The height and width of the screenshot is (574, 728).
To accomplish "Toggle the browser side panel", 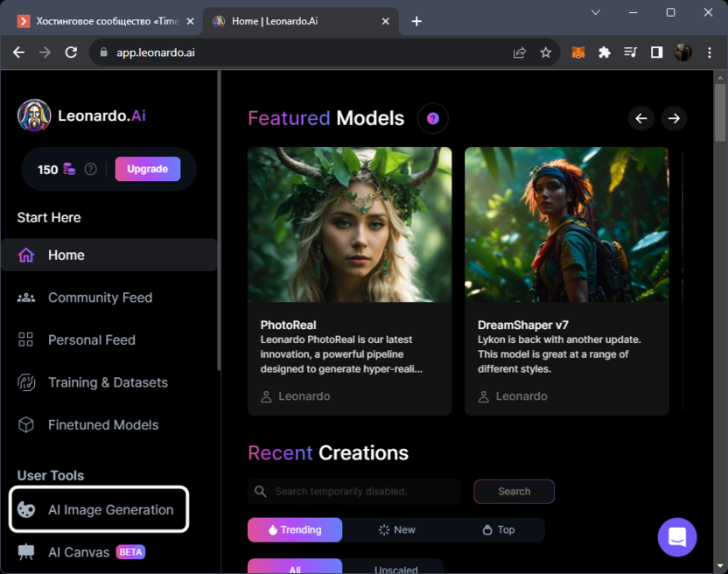I will [x=656, y=52].
